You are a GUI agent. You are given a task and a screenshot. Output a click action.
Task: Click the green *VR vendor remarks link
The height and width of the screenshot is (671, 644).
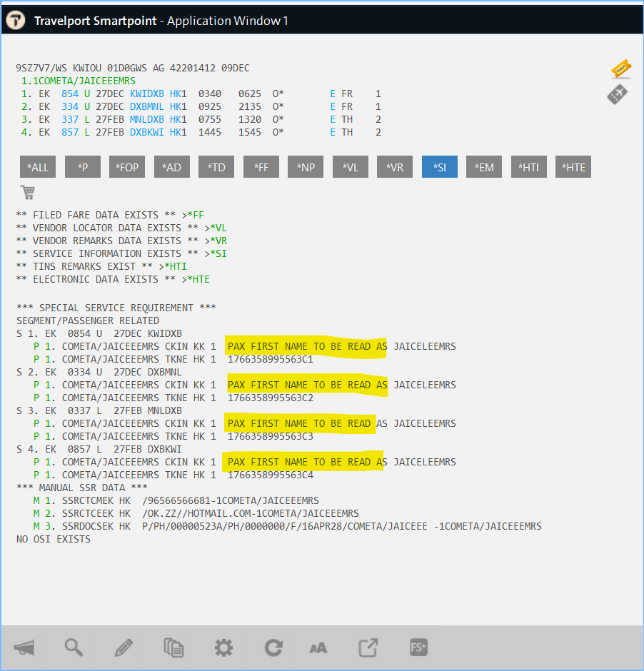218,241
